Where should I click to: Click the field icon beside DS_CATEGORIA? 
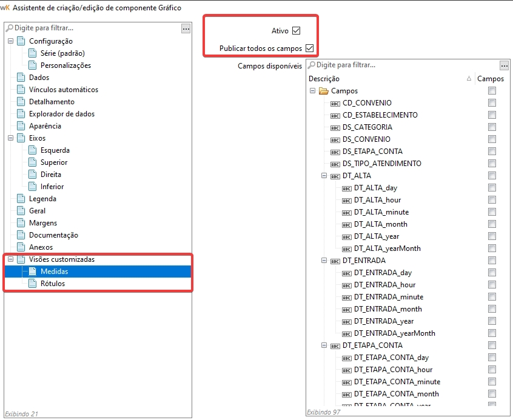tap(335, 127)
